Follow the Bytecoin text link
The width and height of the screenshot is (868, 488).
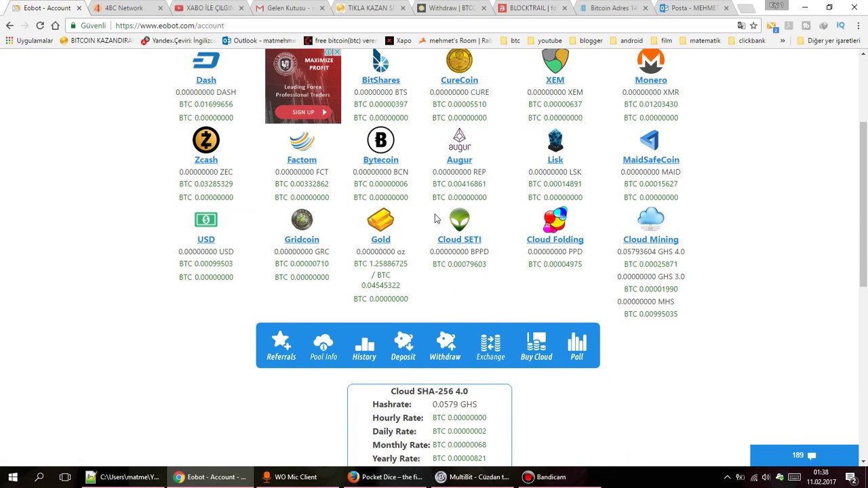coord(380,160)
